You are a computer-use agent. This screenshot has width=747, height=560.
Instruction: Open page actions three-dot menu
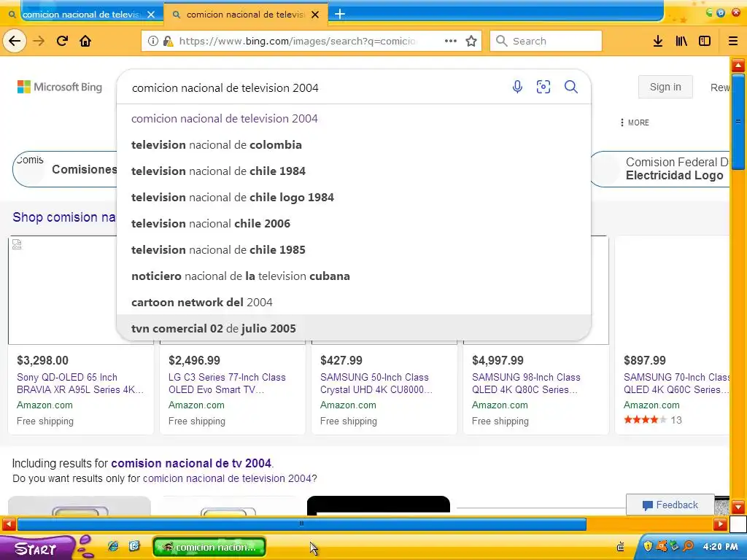[451, 41]
